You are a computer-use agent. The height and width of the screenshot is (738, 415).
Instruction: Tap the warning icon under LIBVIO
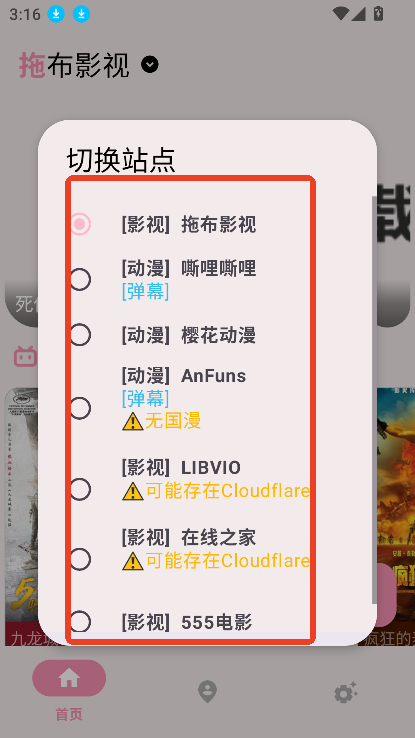[133, 492]
